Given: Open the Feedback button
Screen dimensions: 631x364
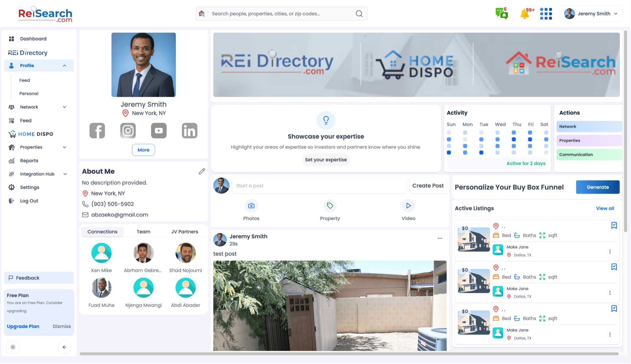Looking at the screenshot, I should (x=39, y=278).
